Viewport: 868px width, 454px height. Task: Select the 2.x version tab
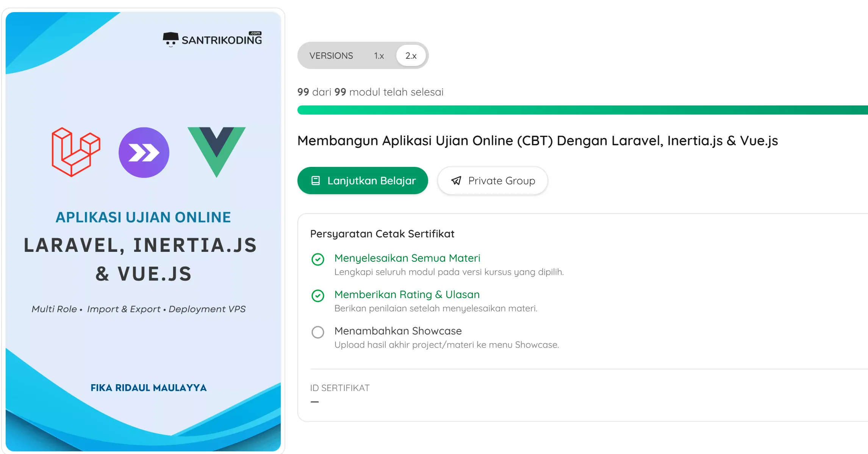click(x=411, y=56)
